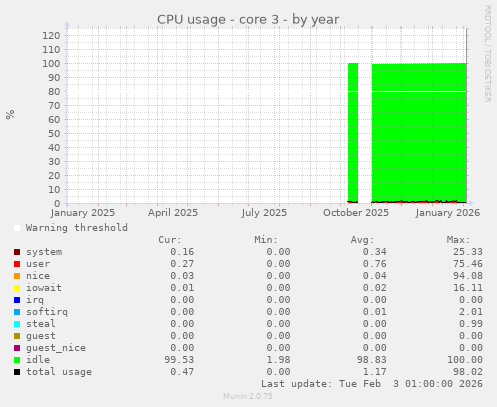This screenshot has width=497, height=407.
Task: Click the 'softirq' legend label
Action: pos(47,312)
